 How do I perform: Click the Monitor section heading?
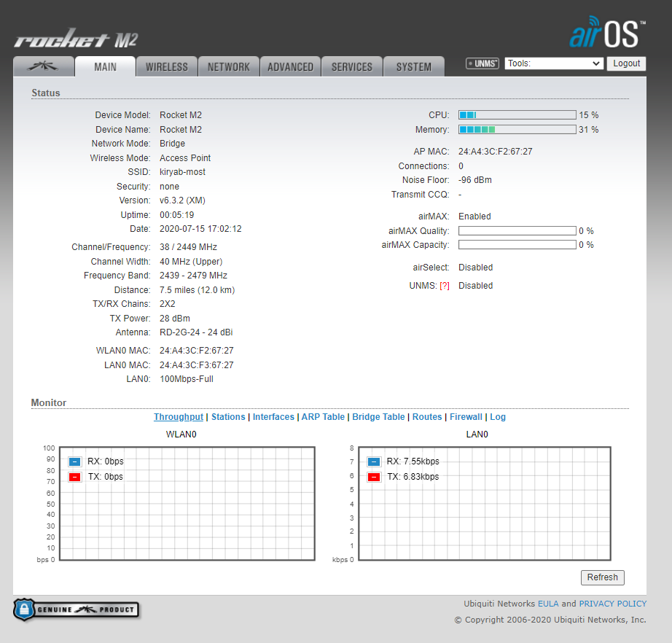click(x=49, y=402)
